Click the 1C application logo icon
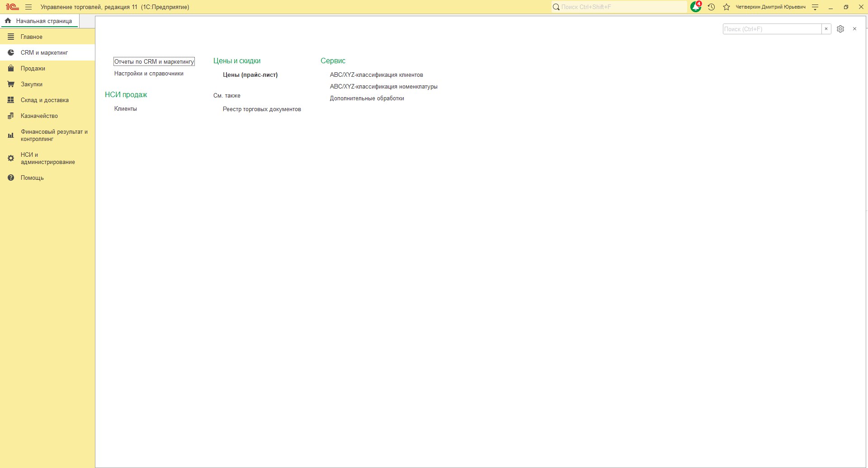Screen dimensions: 868x468 (12, 7)
